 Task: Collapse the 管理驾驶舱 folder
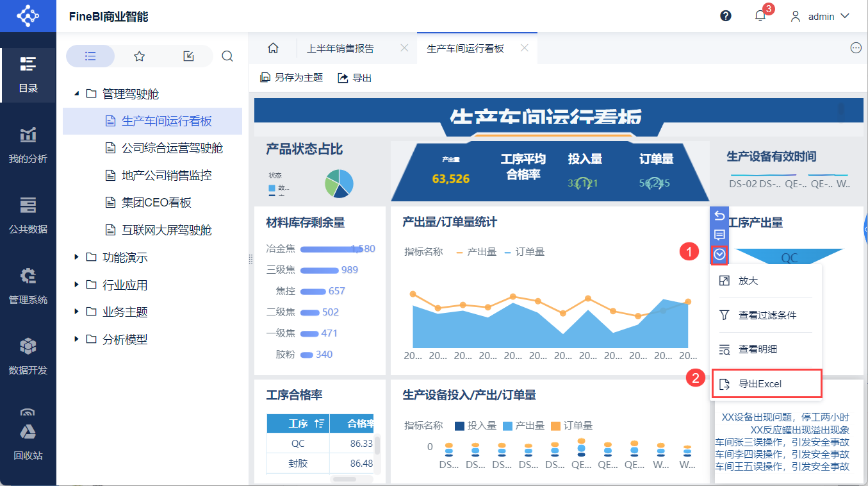pyautogui.click(x=77, y=94)
